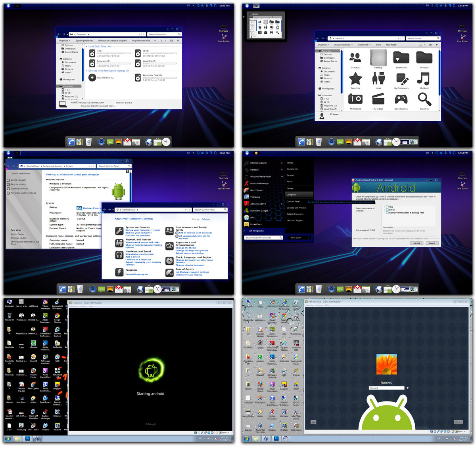Open the Android Market icon on the dock
The image size is (476, 449).
pos(157,141)
